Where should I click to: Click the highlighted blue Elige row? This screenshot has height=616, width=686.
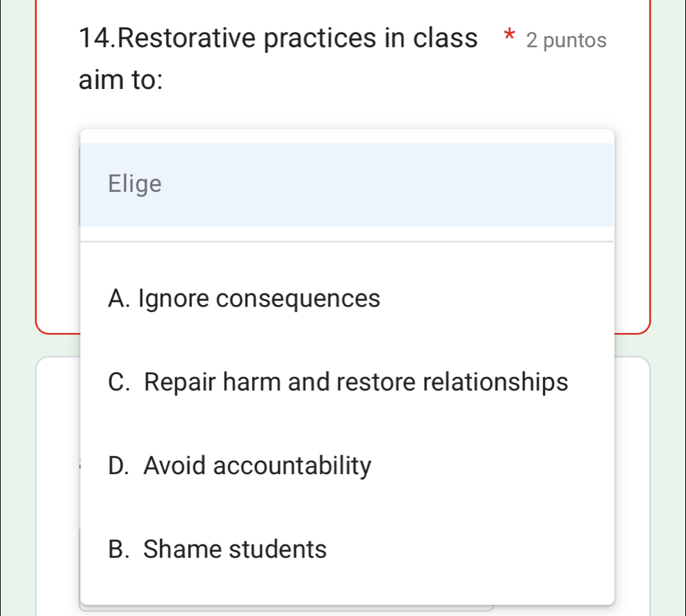[x=348, y=184]
